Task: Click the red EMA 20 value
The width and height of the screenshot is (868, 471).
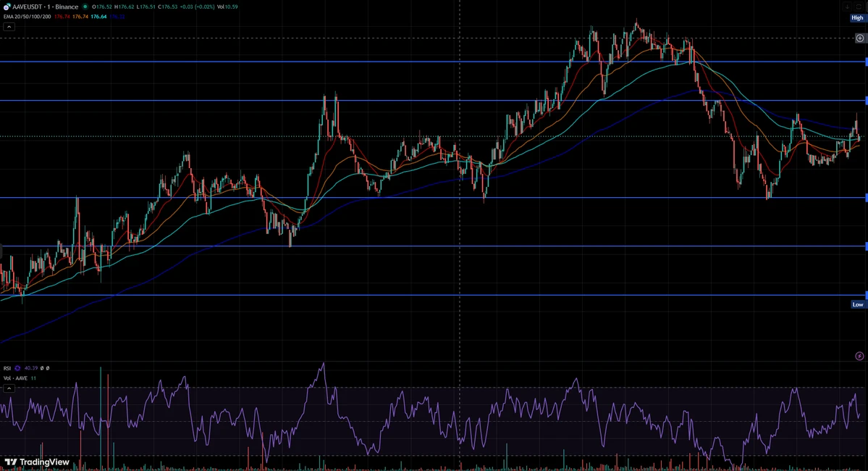Action: coord(62,17)
